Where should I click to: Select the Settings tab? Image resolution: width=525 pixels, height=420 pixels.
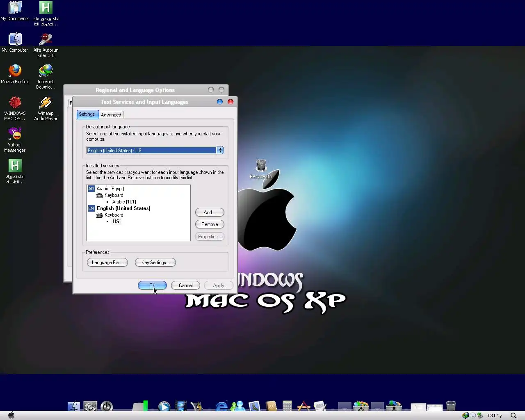coord(87,114)
